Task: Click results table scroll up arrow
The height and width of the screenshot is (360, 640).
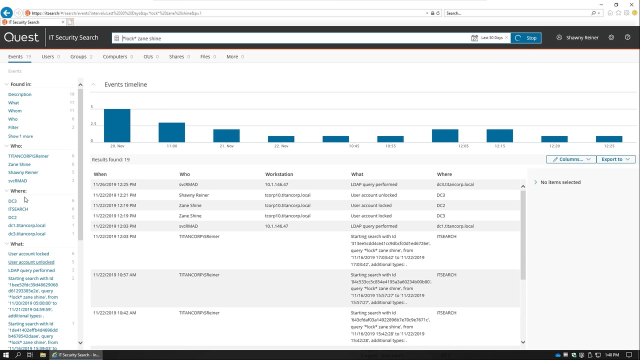Action: pos(523,186)
